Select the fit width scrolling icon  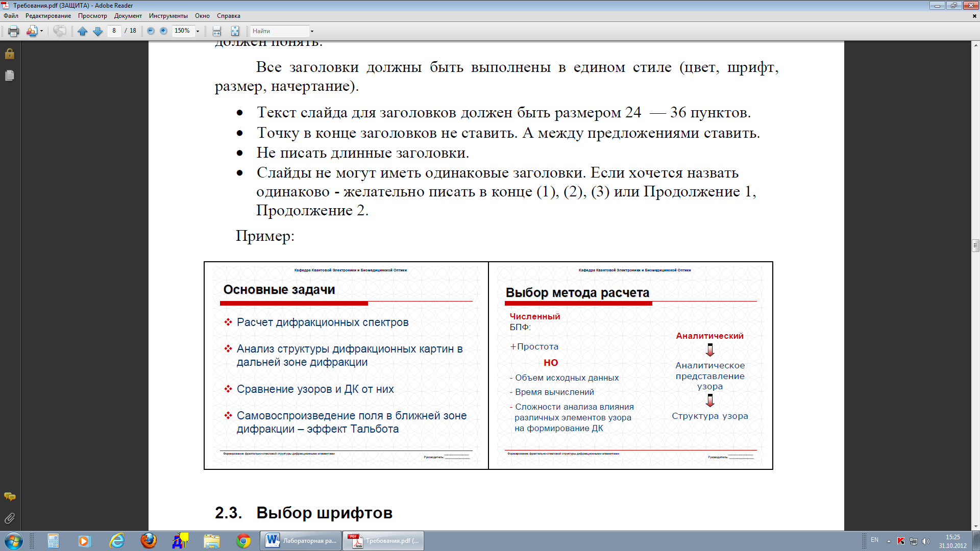pyautogui.click(x=217, y=31)
